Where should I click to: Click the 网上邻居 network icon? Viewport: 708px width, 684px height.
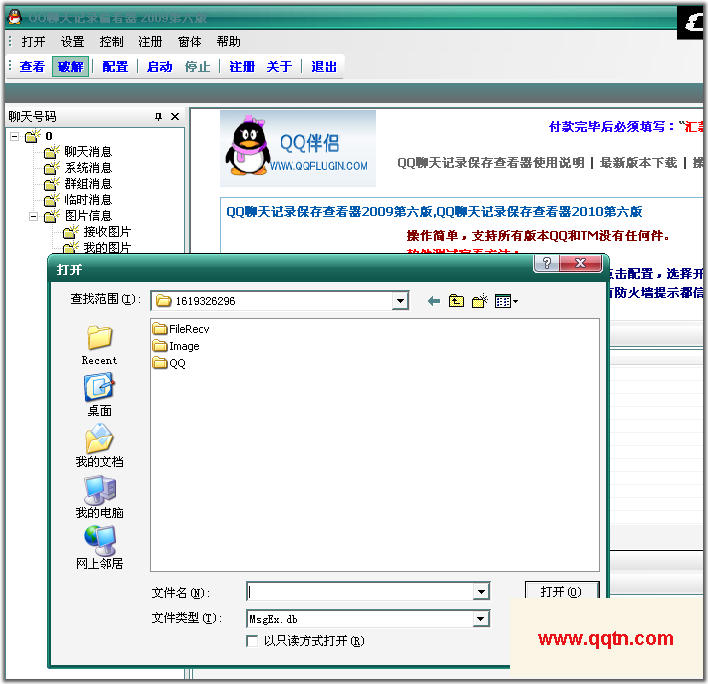click(x=99, y=547)
